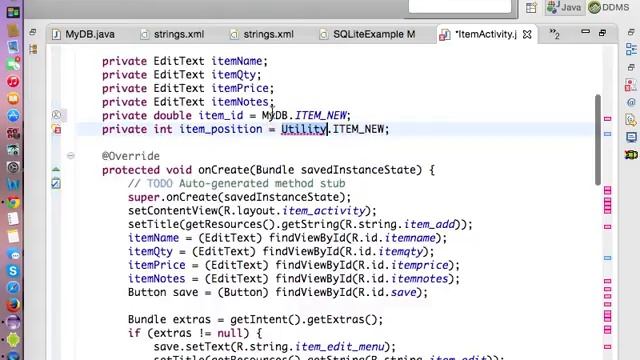
Task: Click the Open Perspective icon
Action: coord(531,7)
